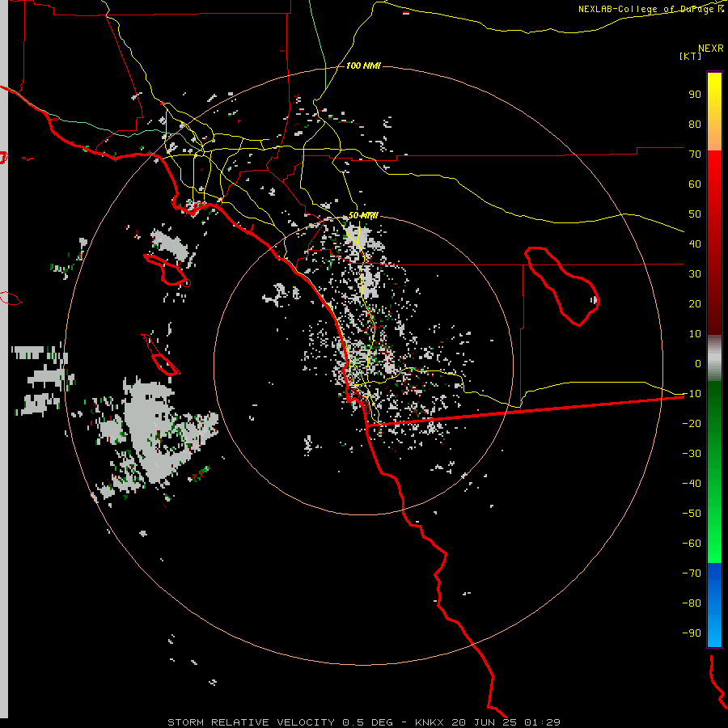Click the STORM RELATIVE VELOCITY caption text

[252, 722]
